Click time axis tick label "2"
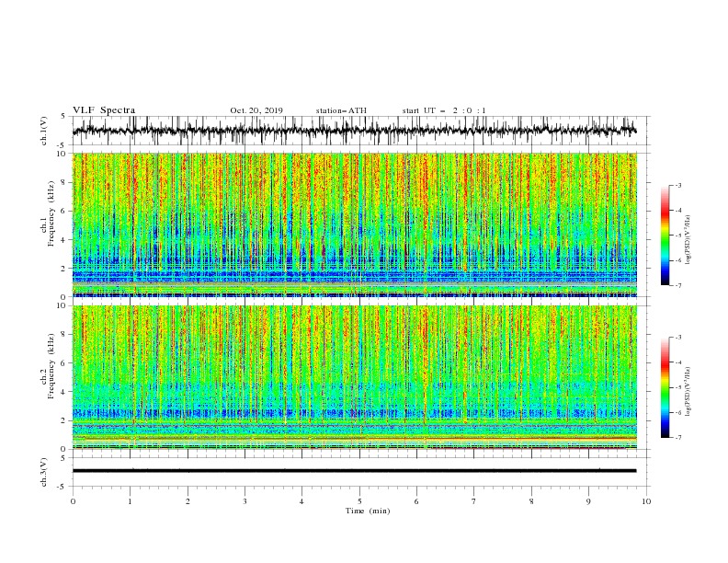This screenshot has width=728, height=563. click(188, 501)
